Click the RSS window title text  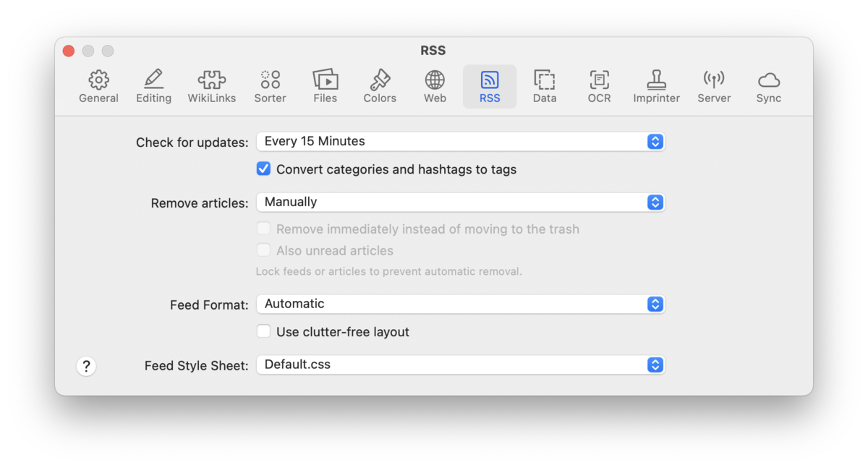(433, 51)
